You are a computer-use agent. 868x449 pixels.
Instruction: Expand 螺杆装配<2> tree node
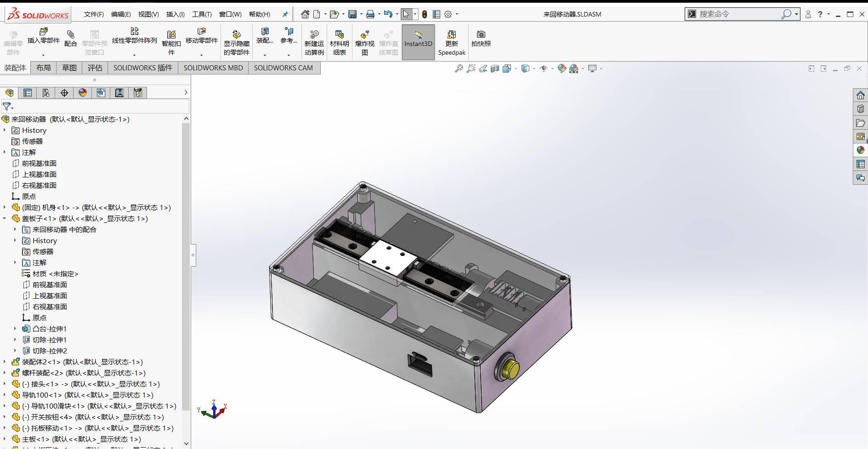(x=5, y=373)
